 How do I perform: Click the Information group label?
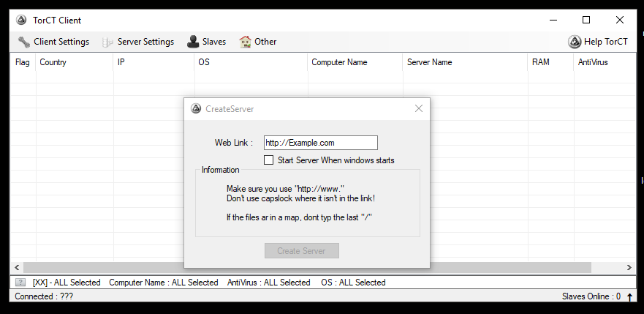click(221, 170)
